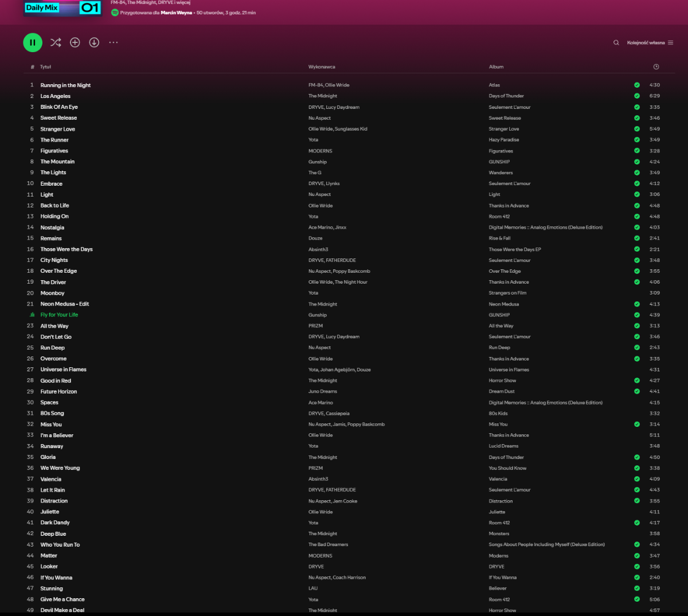Click saved checkmark icon for Dark Dandy
The height and width of the screenshot is (616, 688).
(637, 523)
